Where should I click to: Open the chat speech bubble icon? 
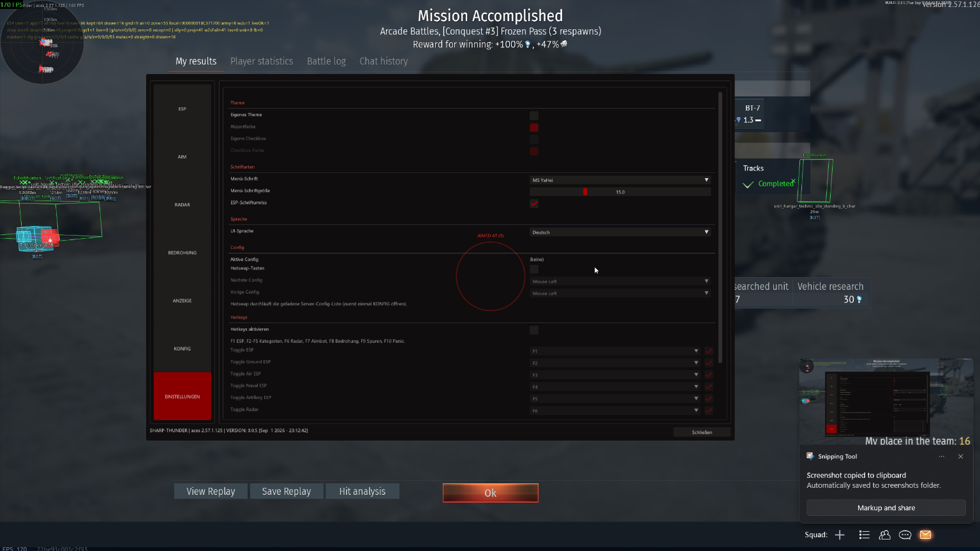[x=905, y=535]
